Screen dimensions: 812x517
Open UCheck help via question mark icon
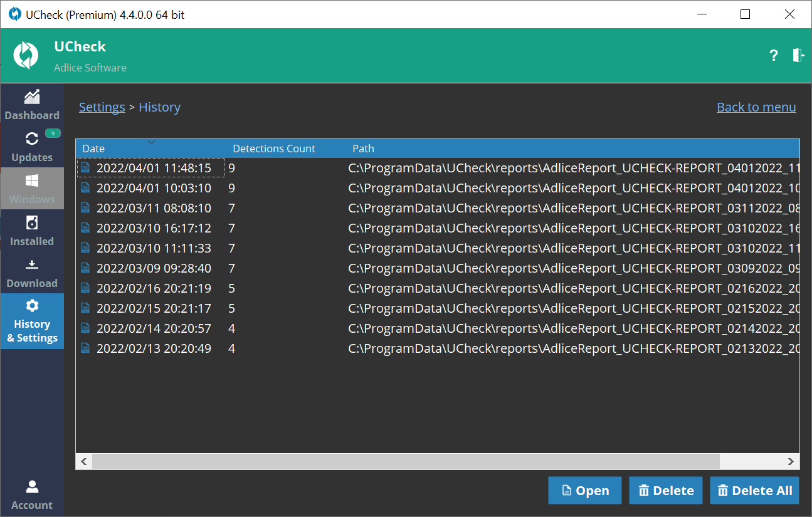[x=773, y=56]
